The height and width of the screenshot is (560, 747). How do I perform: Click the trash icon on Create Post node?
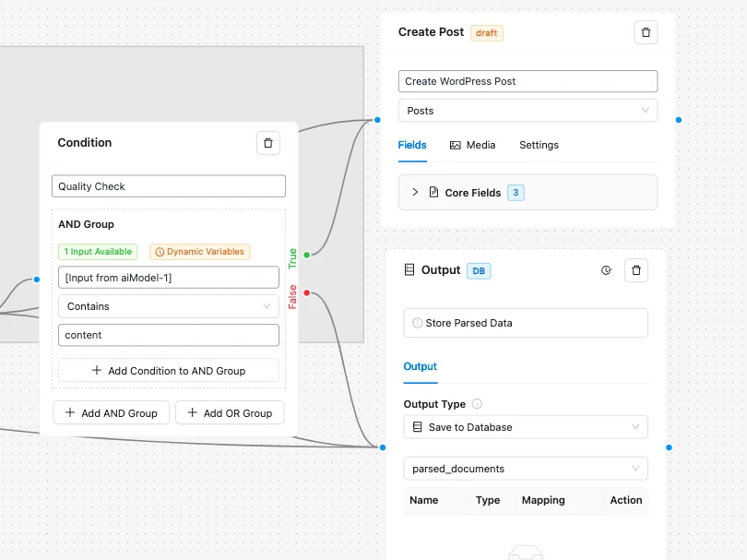[x=646, y=32]
